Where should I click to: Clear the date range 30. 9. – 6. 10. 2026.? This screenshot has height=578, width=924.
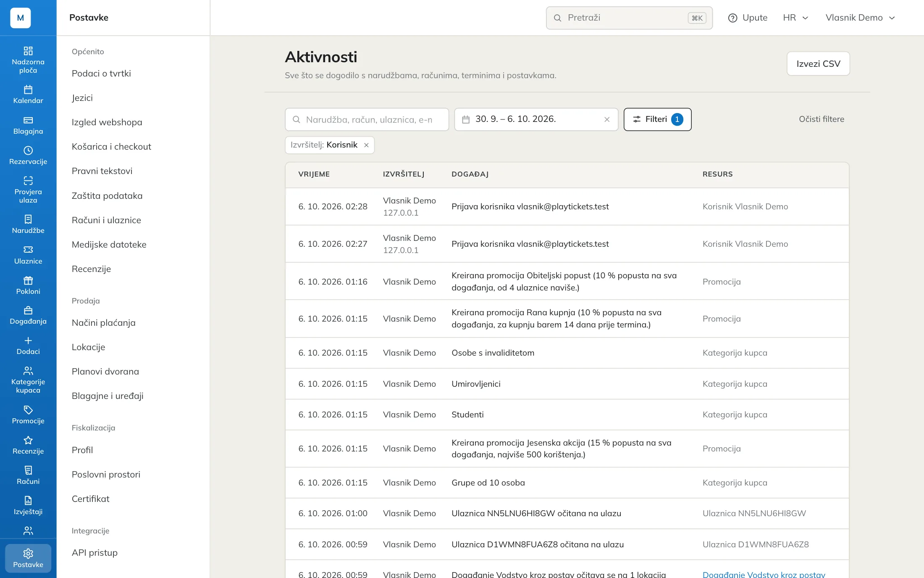coord(607,119)
